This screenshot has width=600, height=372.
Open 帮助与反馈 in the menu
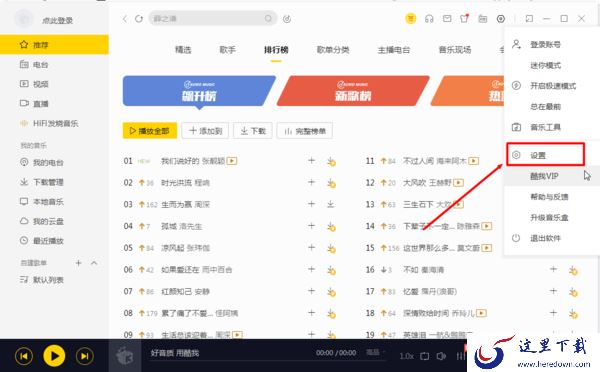click(x=549, y=197)
